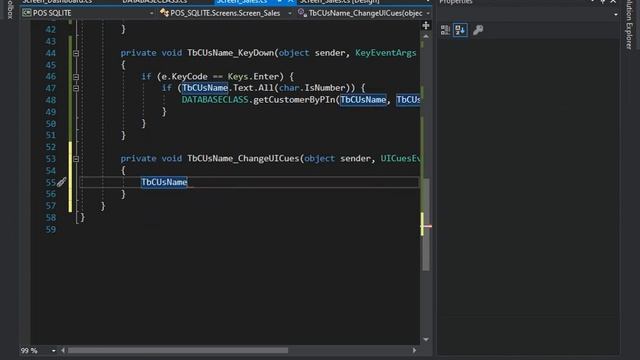The width and height of the screenshot is (640, 360).
Task: Click line number 43
Action: [x=51, y=41]
